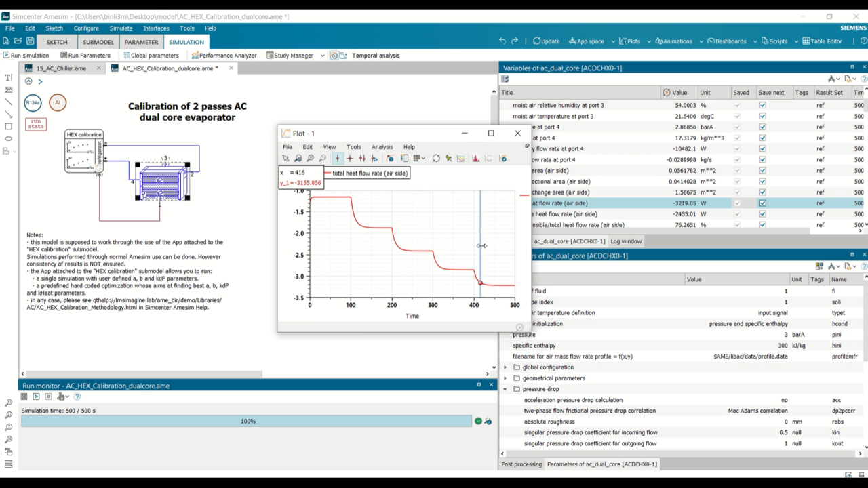Click the add plot icon with blue plus
This screenshot has height=488, width=868.
point(502,159)
